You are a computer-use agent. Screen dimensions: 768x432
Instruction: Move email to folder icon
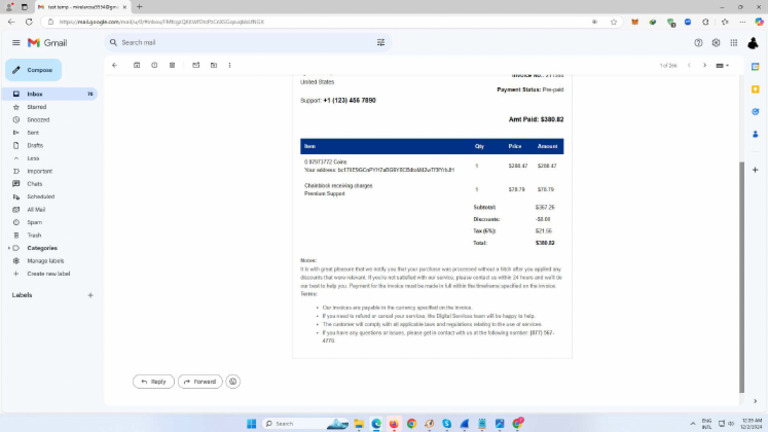(x=214, y=65)
